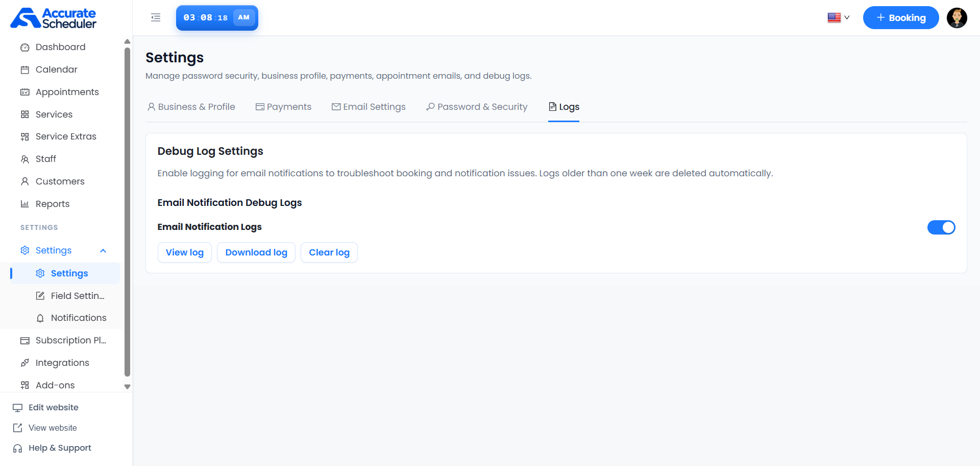Click the Services grid icon

[x=24, y=114]
